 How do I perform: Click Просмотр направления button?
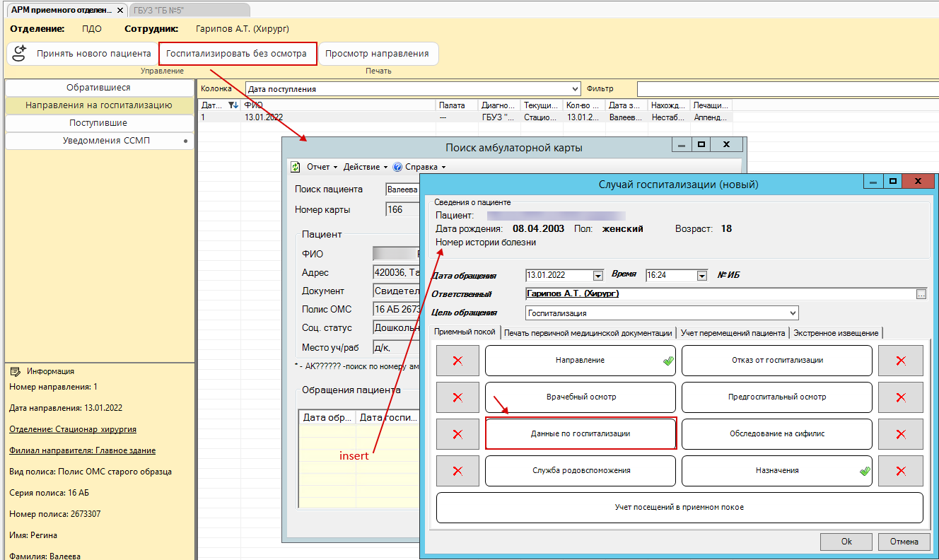tap(378, 54)
